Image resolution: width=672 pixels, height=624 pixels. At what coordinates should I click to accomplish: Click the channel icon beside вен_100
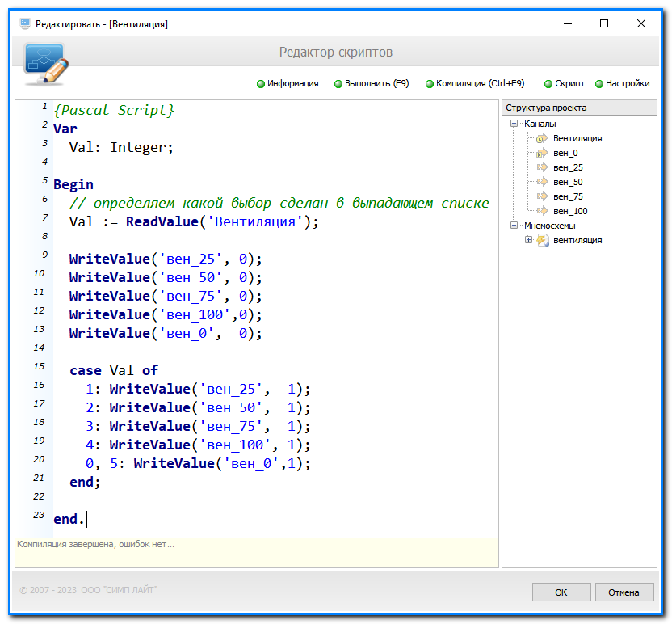543,212
